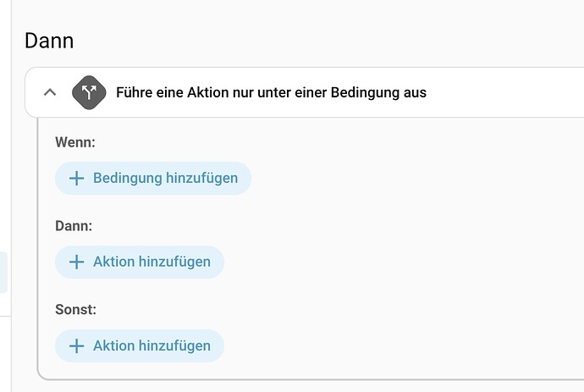This screenshot has width=584, height=392.
Task: Click title Führe eine Aktion nur unter einer Bedingung aus
Action: pos(271,92)
